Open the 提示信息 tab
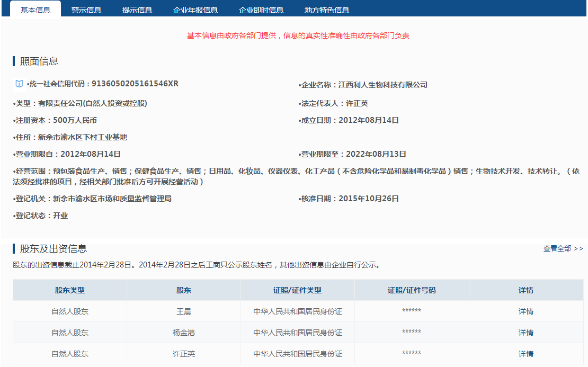588x367 pixels. tap(137, 10)
